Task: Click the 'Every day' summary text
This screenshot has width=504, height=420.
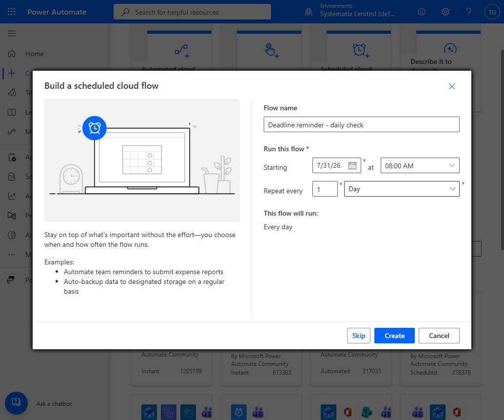Action: point(278,227)
